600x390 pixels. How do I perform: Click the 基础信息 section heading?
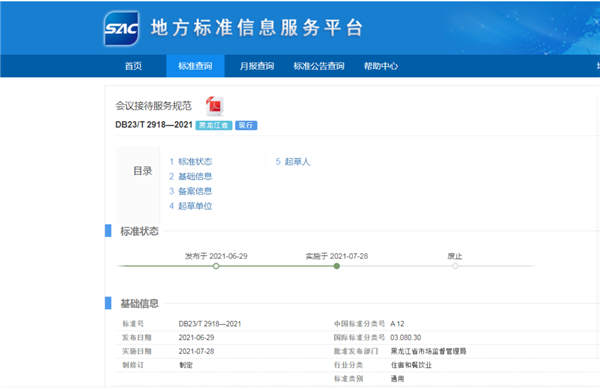pyautogui.click(x=139, y=304)
